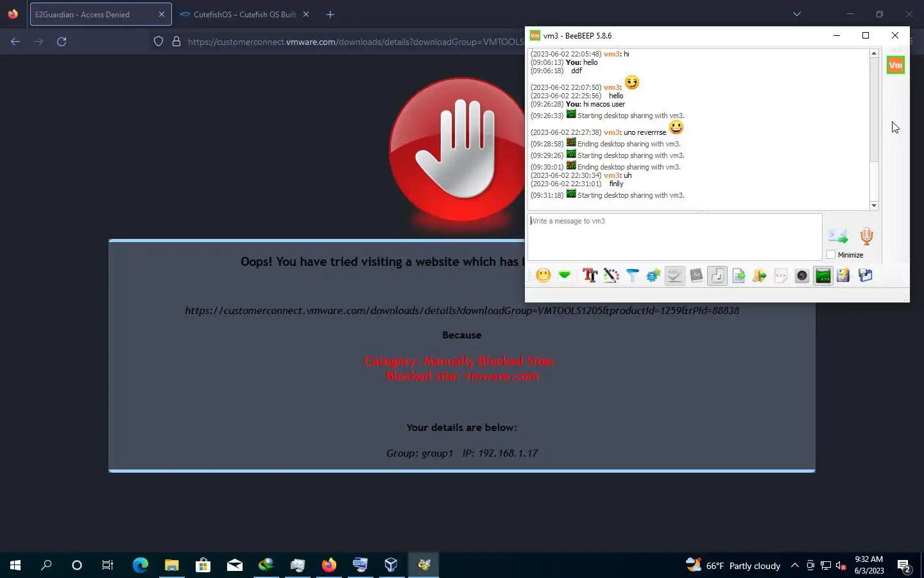The image size is (924, 578).
Task: Click the camera screenshot icon
Action: pyautogui.click(x=802, y=276)
